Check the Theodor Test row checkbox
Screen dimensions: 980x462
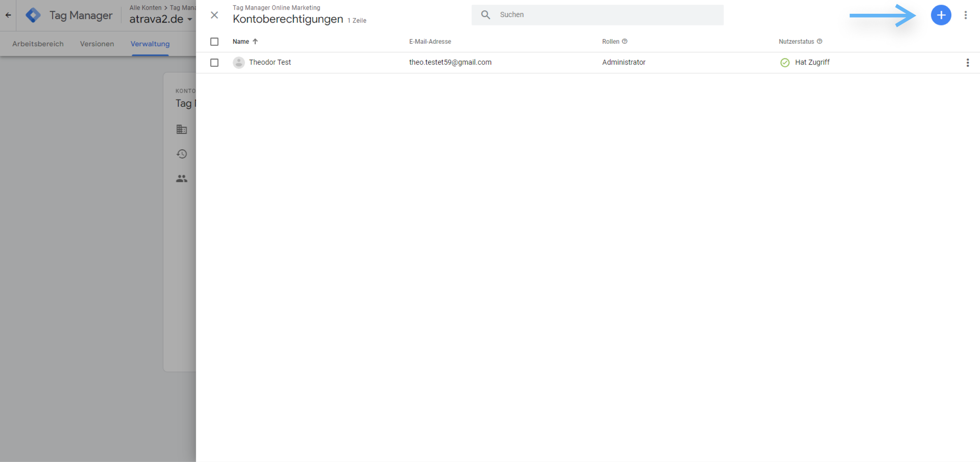click(x=214, y=63)
